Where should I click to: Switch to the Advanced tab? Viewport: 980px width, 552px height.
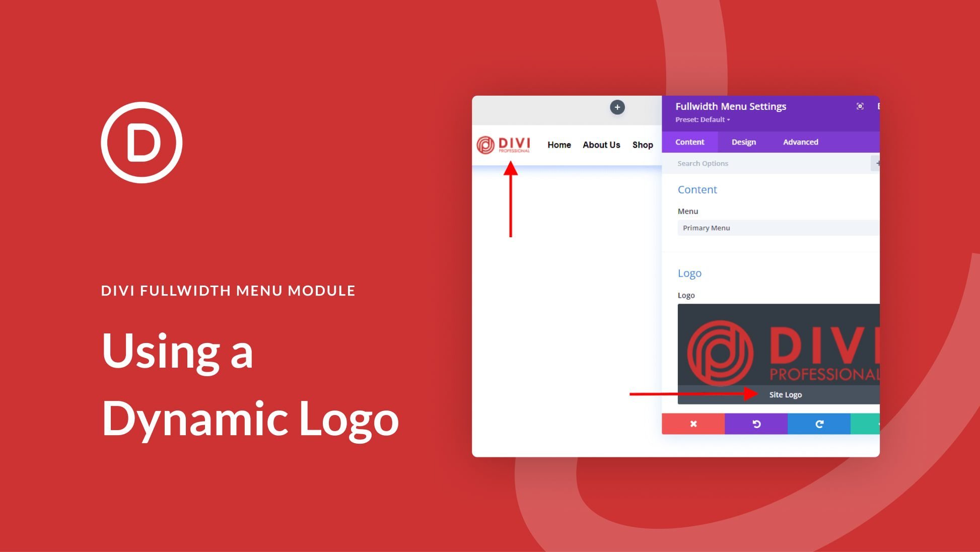point(800,142)
